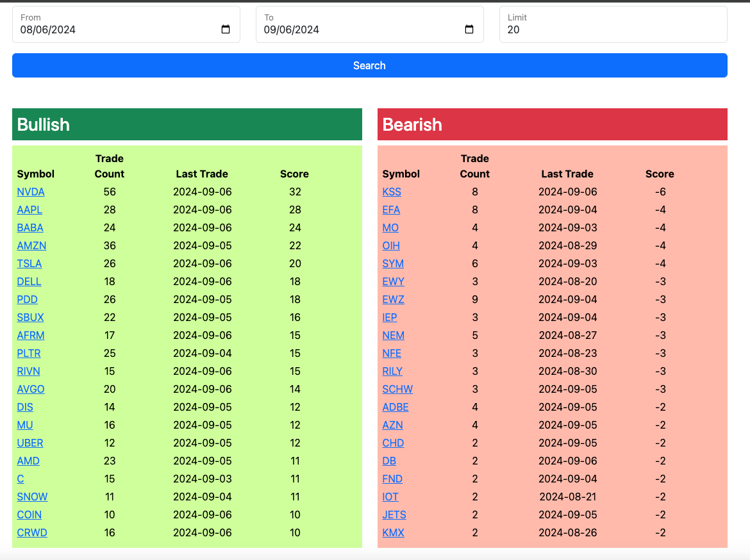Viewport: 750px width, 560px height.
Task: Open the EWZ bearish symbol link
Action: click(393, 299)
